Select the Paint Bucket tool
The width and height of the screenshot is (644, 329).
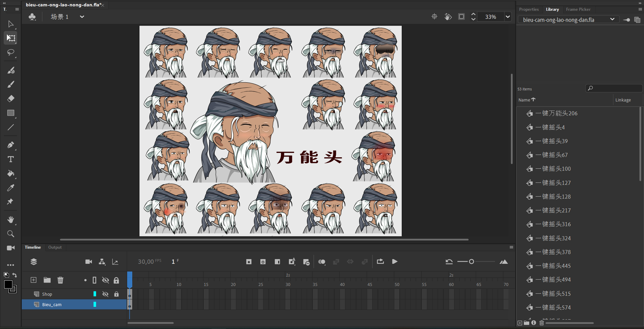(11, 173)
